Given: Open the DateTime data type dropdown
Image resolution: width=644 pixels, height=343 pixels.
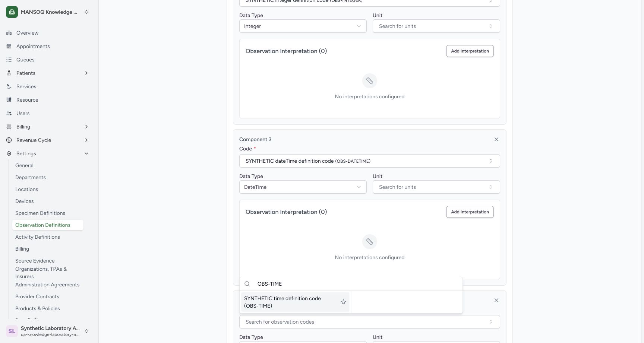Looking at the screenshot, I should (x=303, y=187).
